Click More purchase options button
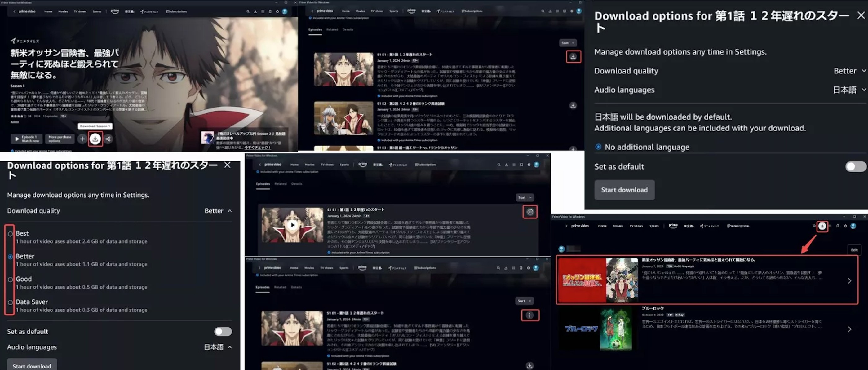 (x=60, y=139)
